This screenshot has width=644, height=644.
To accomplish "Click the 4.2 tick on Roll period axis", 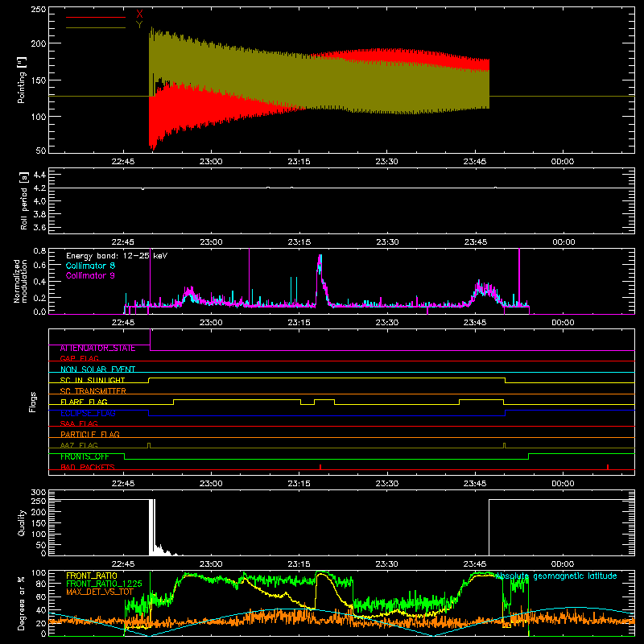I will pos(39,188).
